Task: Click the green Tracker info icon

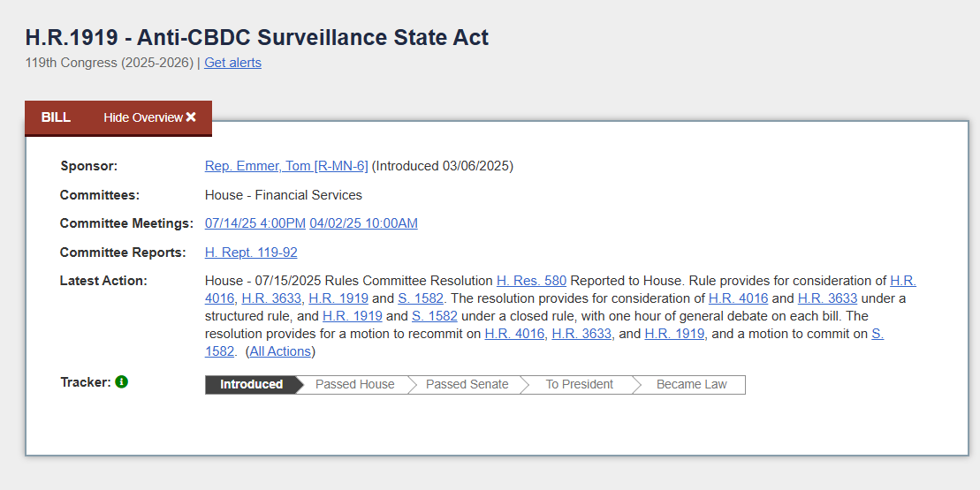Action: (x=122, y=381)
